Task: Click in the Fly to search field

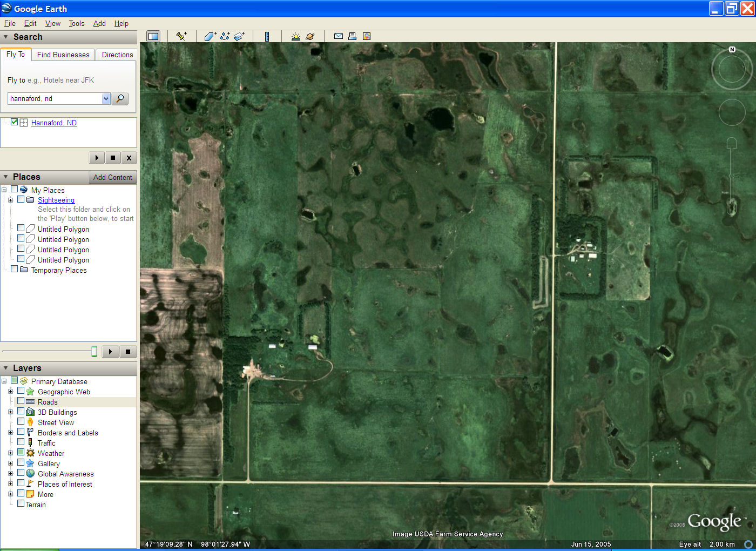Action: (55, 98)
